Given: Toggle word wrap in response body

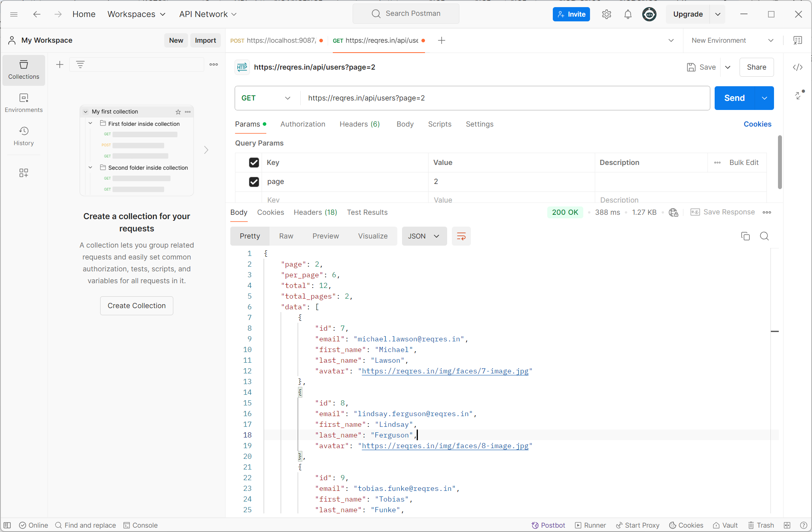Looking at the screenshot, I should click(x=461, y=236).
